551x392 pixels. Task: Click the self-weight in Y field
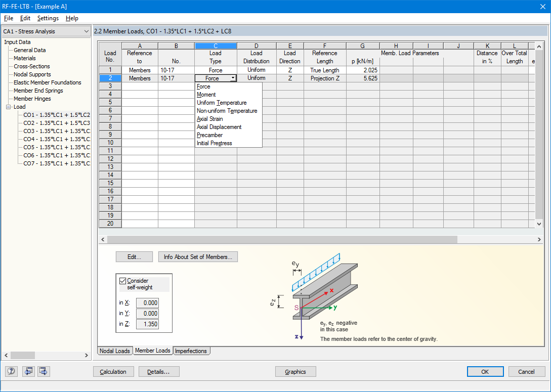click(x=147, y=313)
